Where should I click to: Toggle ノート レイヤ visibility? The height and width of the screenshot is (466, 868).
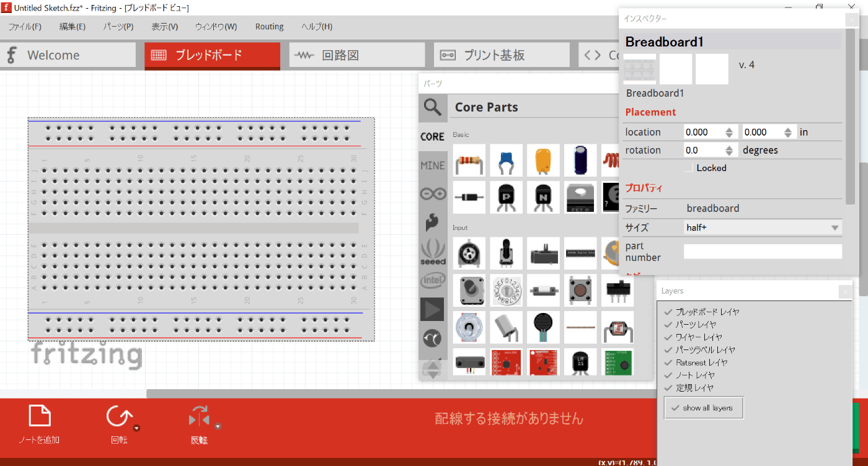click(668, 375)
